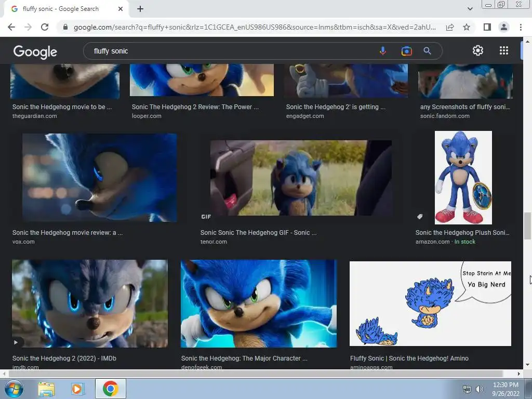Image resolution: width=532 pixels, height=399 pixels.
Task: Open the 'Ya Big Nerd' cartoon thumbnail
Action: pos(430,303)
